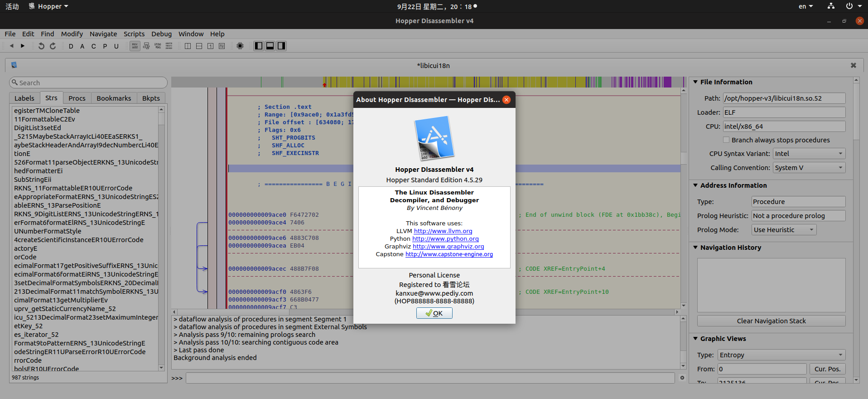Enable Branch always stops procedures checkbox

(726, 140)
